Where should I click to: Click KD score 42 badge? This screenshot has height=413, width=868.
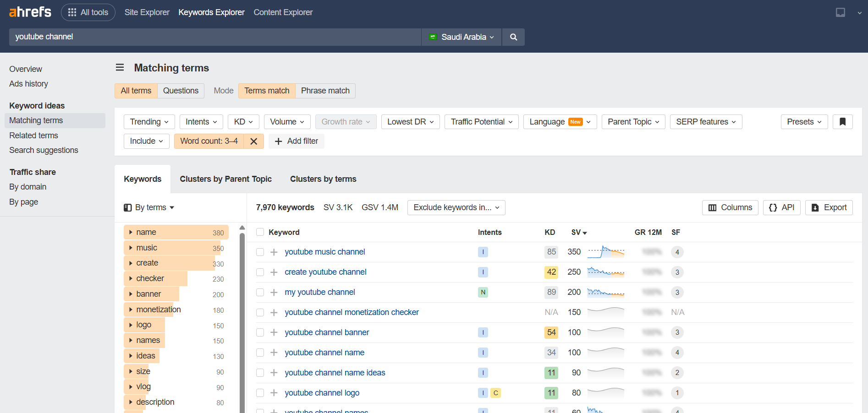point(551,272)
